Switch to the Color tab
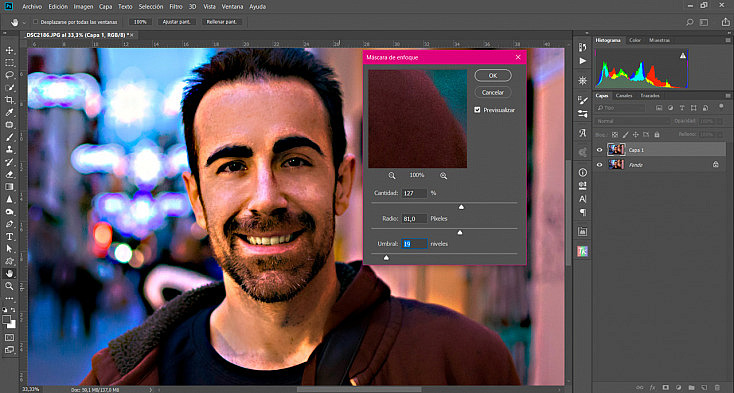The image size is (734, 393). coord(635,41)
